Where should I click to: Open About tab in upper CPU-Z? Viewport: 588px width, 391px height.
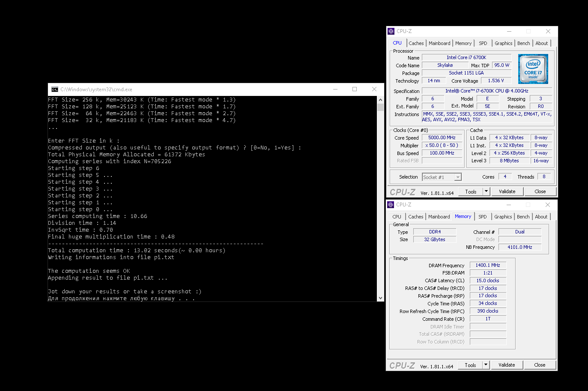[x=542, y=43]
